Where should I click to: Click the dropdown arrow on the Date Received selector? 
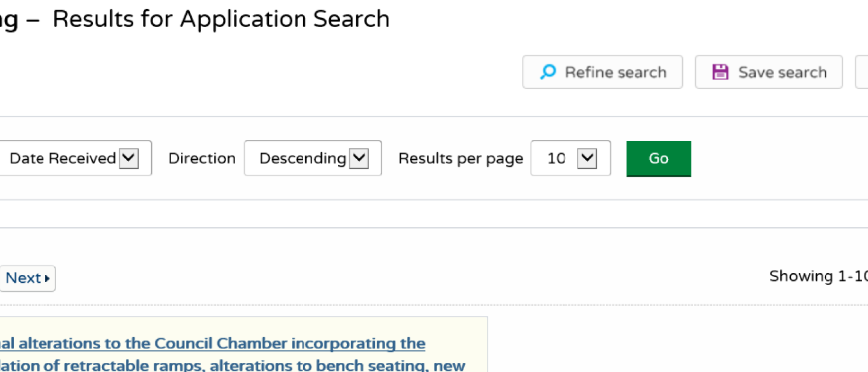[x=128, y=158]
